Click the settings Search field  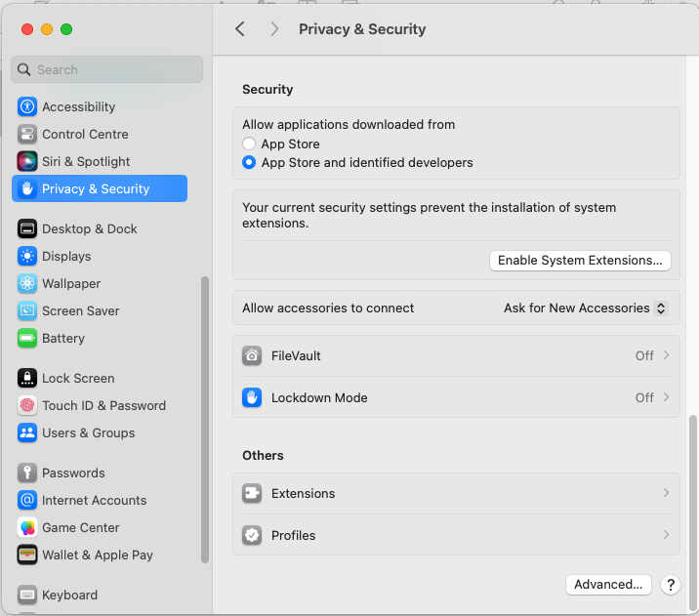pyautogui.click(x=107, y=70)
